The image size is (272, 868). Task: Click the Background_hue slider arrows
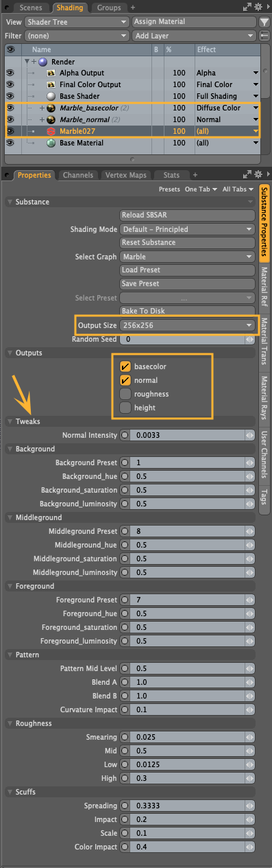tap(249, 476)
